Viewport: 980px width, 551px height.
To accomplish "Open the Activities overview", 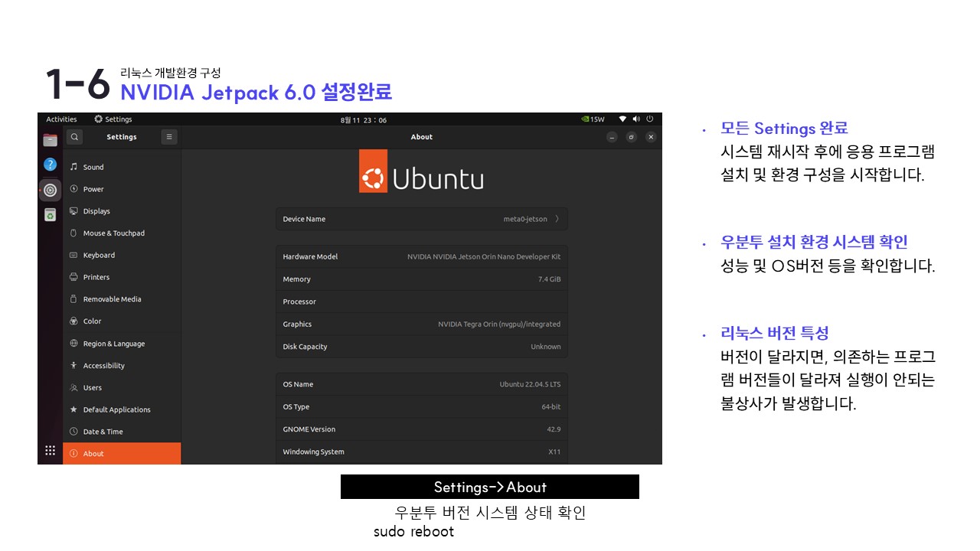I will click(61, 119).
